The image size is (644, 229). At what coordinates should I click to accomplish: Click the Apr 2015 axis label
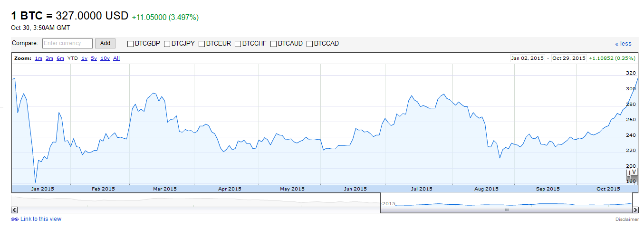pos(230,189)
